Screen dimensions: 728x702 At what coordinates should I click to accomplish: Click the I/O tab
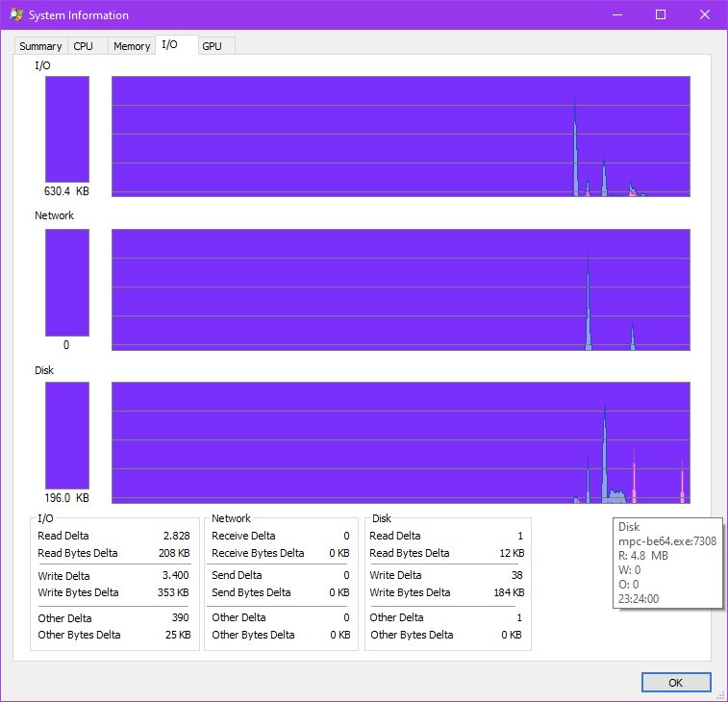pos(177,44)
